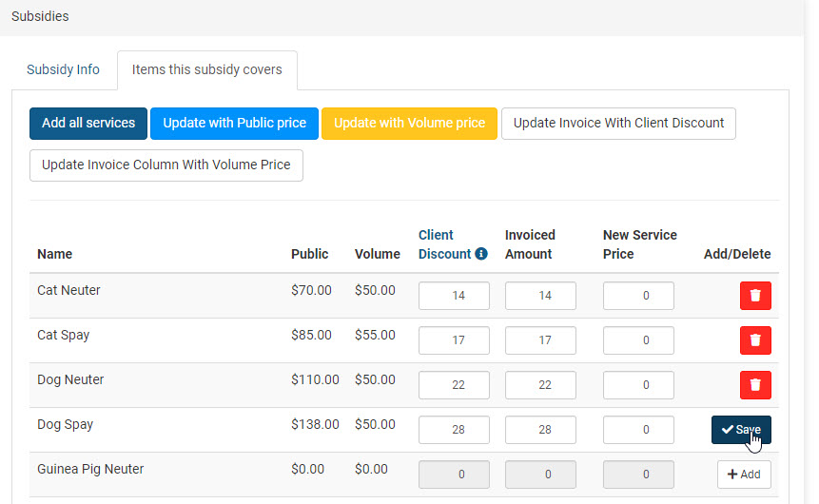
Task: Delete the Cat Neuter row
Action: tap(755, 296)
